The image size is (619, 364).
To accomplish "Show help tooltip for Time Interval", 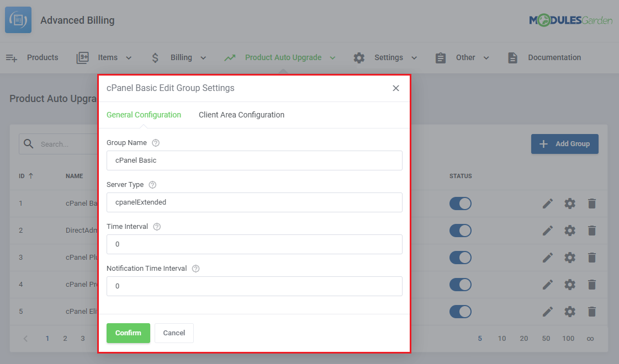I will pyautogui.click(x=157, y=226).
